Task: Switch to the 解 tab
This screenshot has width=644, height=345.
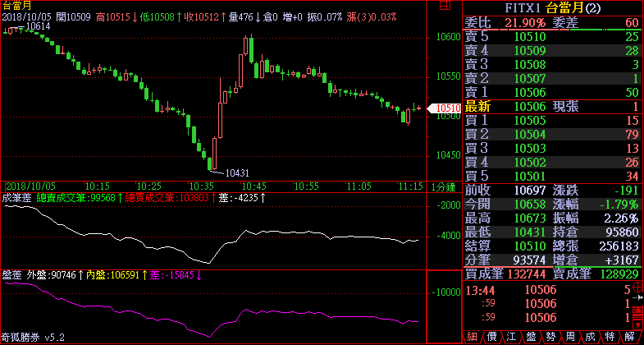Action: pos(630,337)
